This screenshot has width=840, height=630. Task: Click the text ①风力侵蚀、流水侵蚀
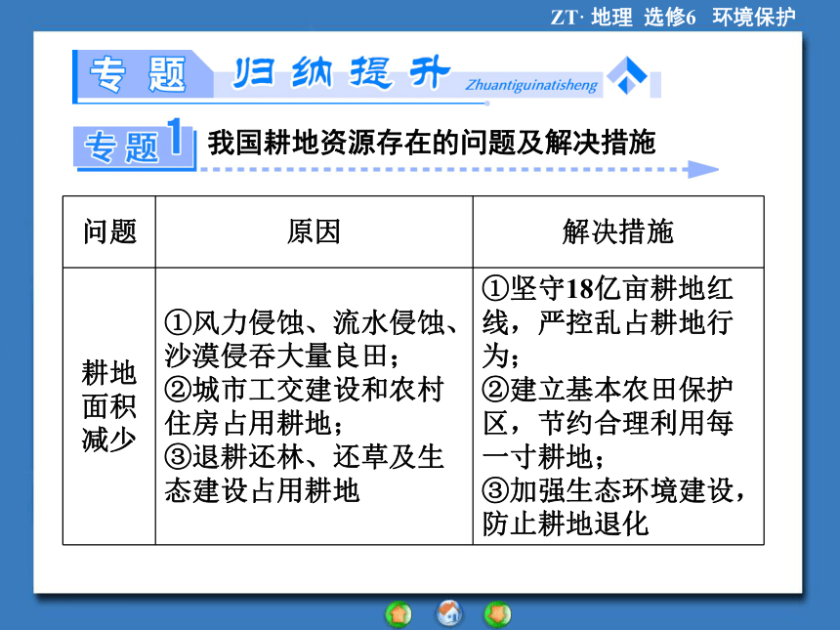tap(311, 322)
